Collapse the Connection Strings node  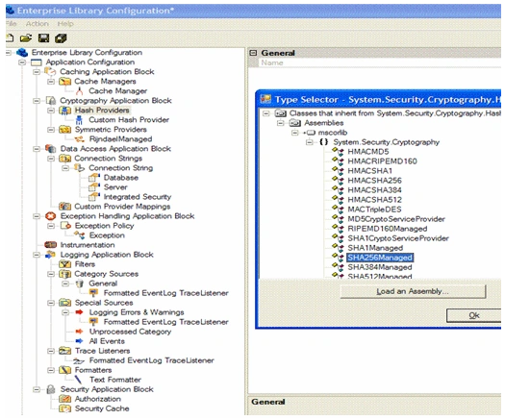click(x=51, y=159)
